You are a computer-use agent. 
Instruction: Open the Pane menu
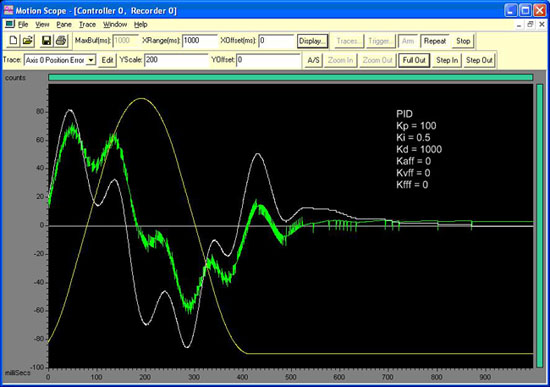(x=64, y=25)
